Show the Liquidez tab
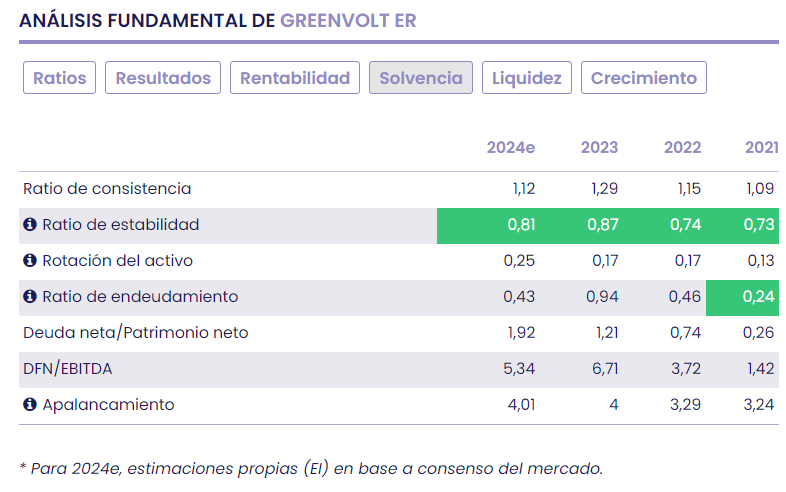Screen dimensions: 786x492 [x=527, y=78]
